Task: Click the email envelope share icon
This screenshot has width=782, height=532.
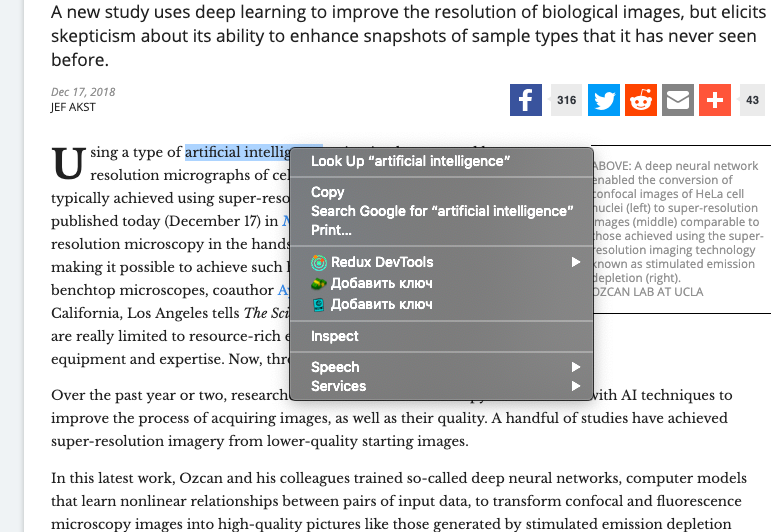Action: point(677,100)
